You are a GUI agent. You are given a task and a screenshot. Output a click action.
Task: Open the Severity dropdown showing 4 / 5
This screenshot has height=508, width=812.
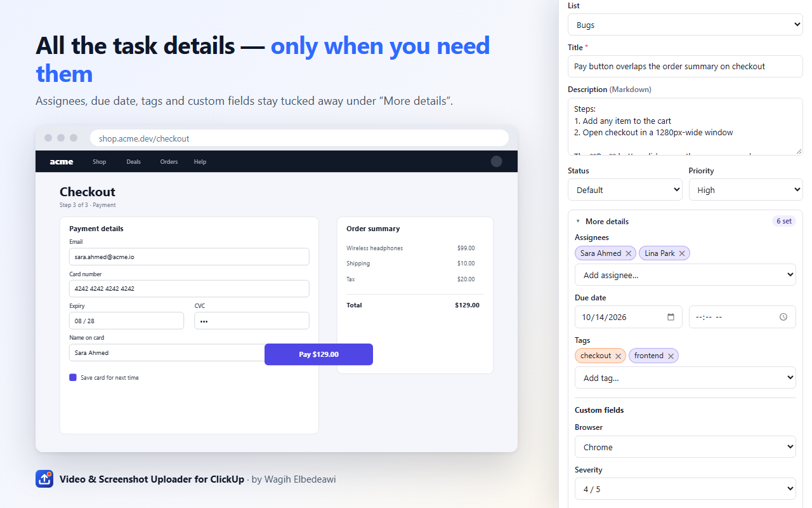(685, 489)
